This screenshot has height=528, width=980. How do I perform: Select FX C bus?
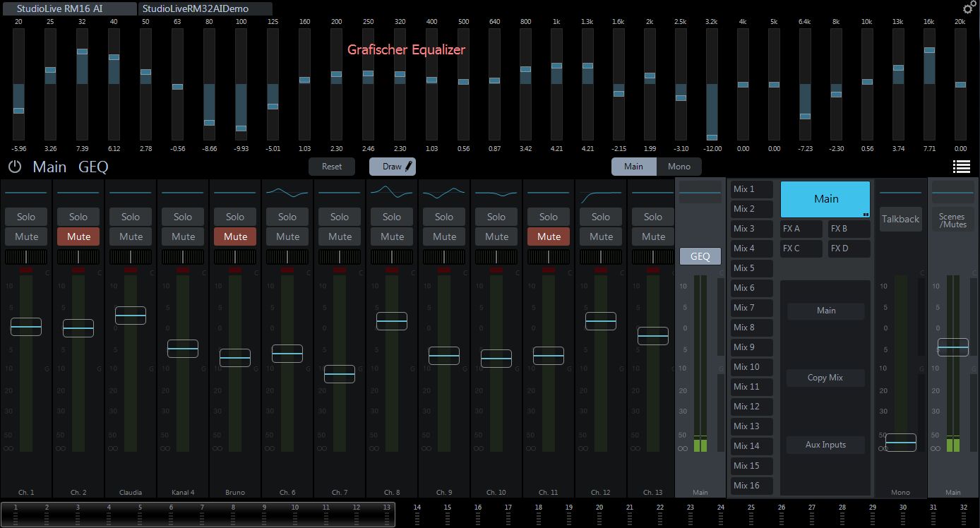tap(801, 248)
